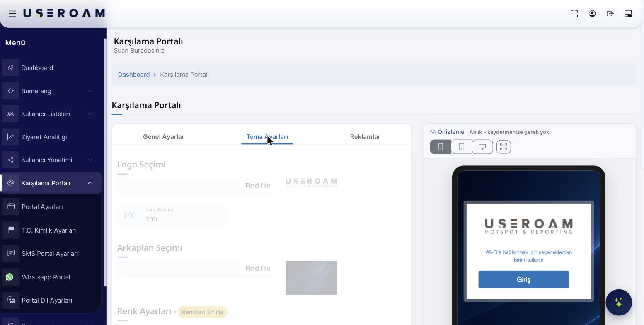Expand the Kullanıcı Listeleri chevron

90,114
